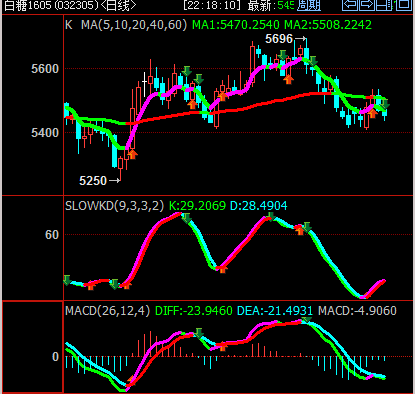Click the right arrow navigation icon
415x394 pixels.
(x=367, y=5)
